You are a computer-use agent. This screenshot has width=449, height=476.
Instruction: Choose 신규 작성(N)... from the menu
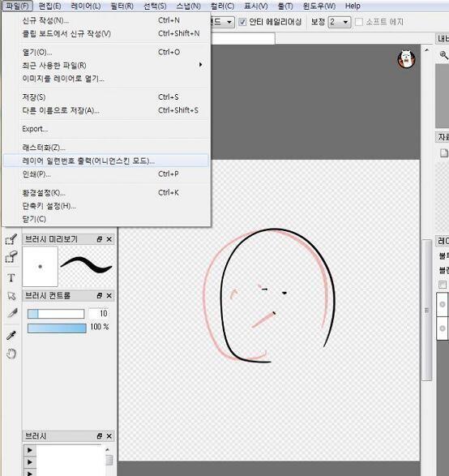[x=106, y=20]
